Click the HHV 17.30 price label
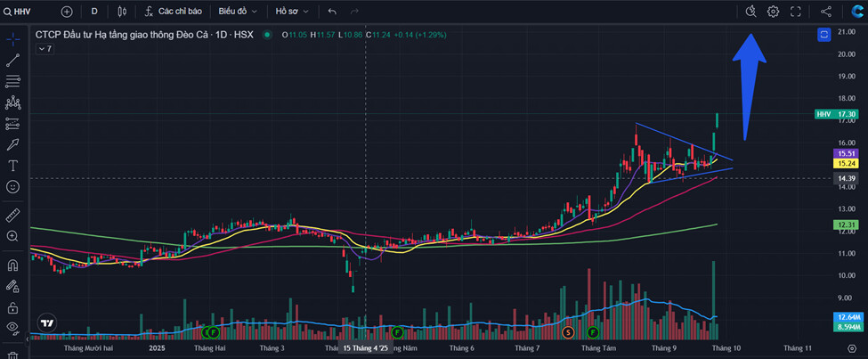Screen dimensions: 868x359 click(x=837, y=114)
